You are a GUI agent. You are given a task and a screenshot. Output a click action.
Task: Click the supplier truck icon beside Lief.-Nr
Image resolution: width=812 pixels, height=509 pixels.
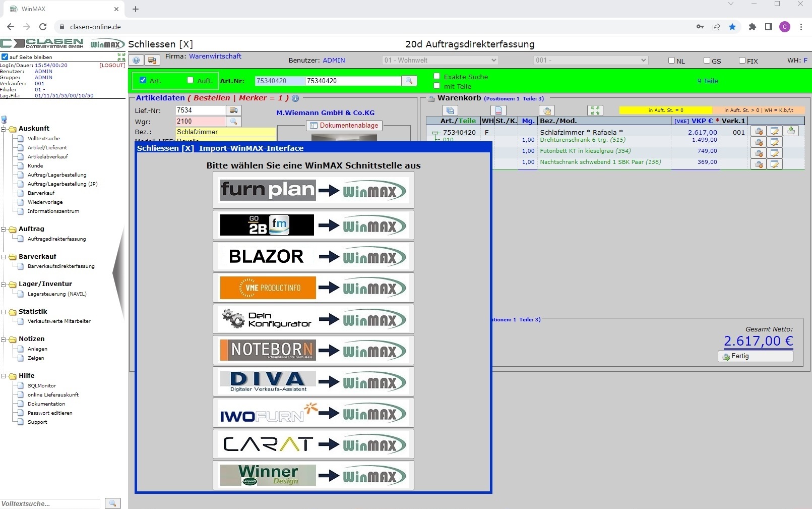233,110
